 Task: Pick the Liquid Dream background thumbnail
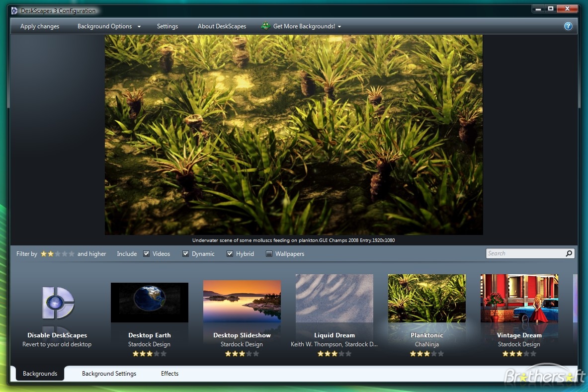pyautogui.click(x=334, y=299)
